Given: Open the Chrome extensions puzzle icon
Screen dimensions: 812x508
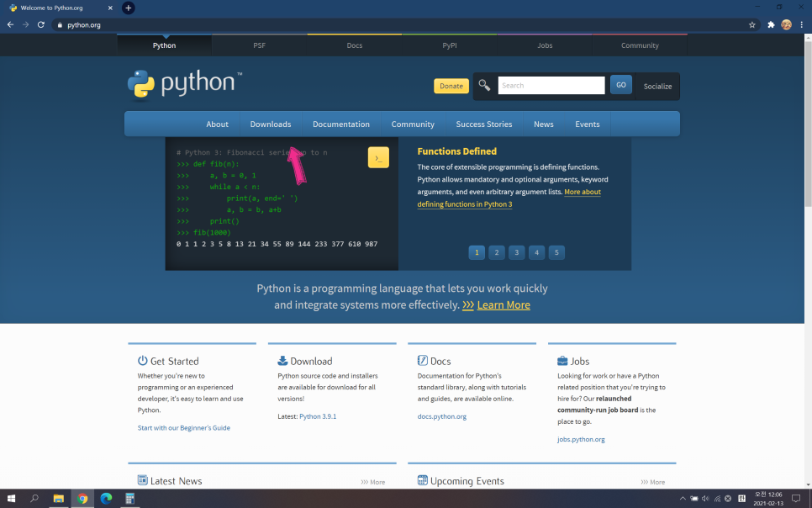Looking at the screenshot, I should click(771, 25).
